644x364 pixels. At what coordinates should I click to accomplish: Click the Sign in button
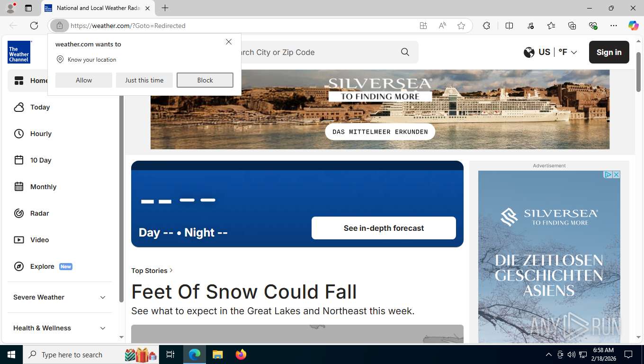pyautogui.click(x=609, y=52)
